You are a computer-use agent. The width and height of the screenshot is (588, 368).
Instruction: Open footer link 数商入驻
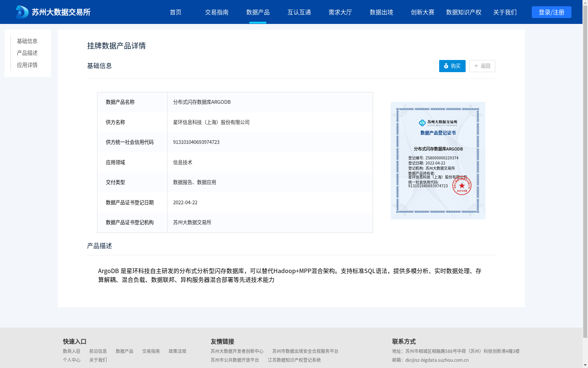[x=72, y=351]
